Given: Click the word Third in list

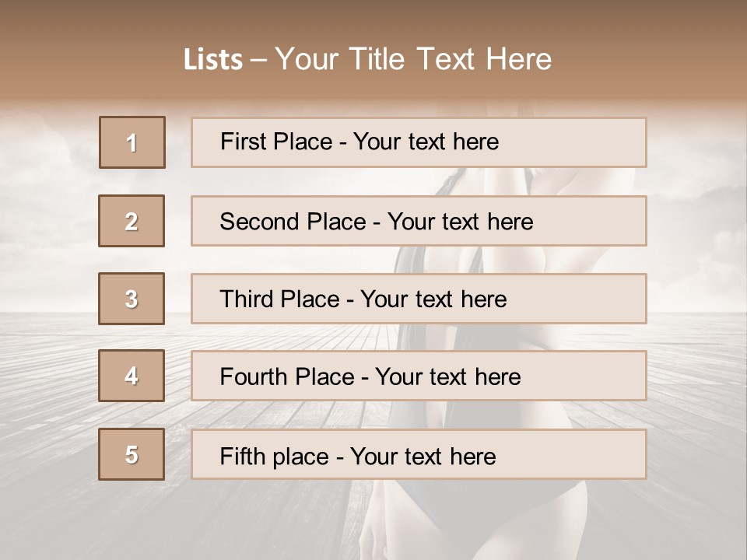Looking at the screenshot, I should (248, 299).
